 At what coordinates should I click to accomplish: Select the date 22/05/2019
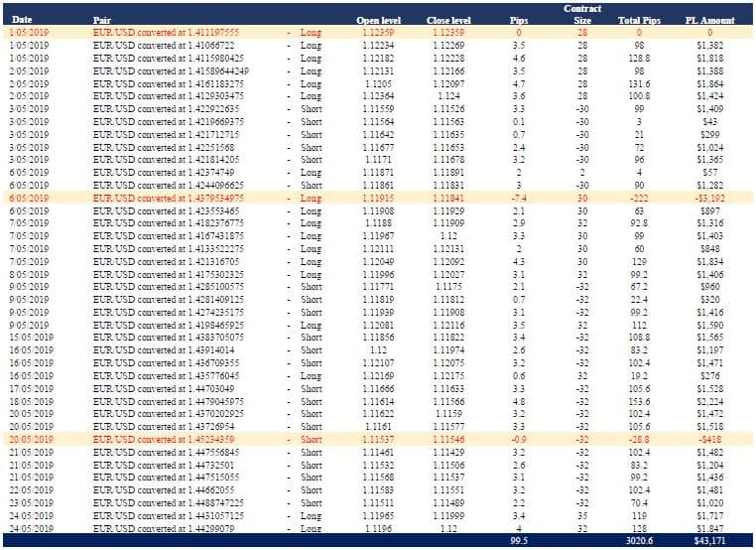click(x=32, y=490)
